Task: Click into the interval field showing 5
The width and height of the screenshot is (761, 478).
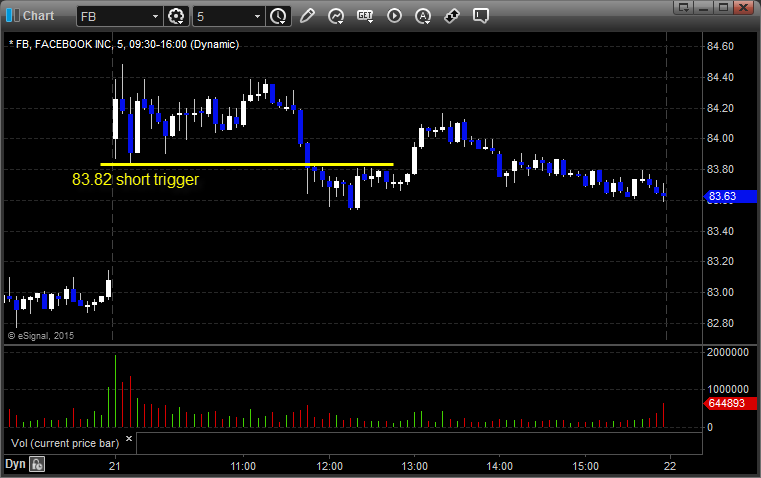Action: coord(223,16)
